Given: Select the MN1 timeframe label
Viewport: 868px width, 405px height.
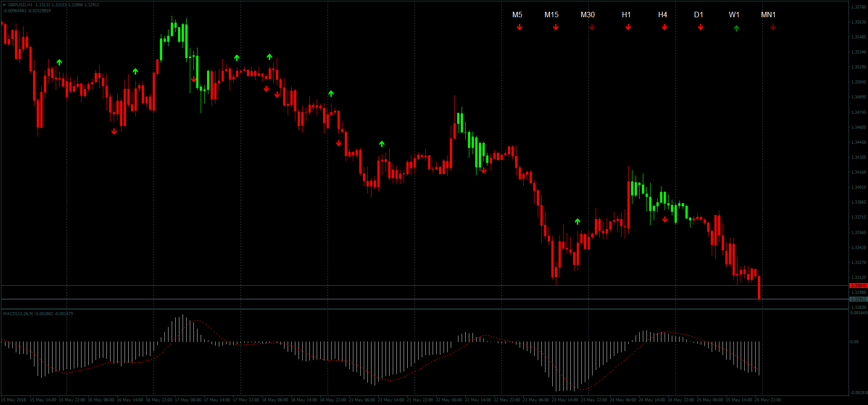Looking at the screenshot, I should [768, 15].
